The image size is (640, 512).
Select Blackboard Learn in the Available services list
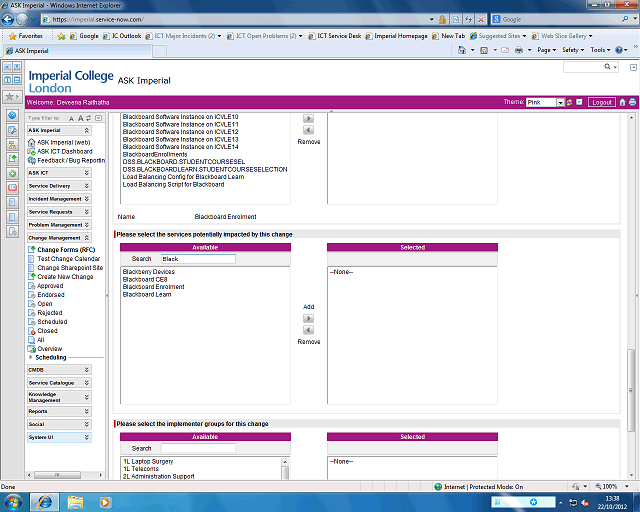146,295
